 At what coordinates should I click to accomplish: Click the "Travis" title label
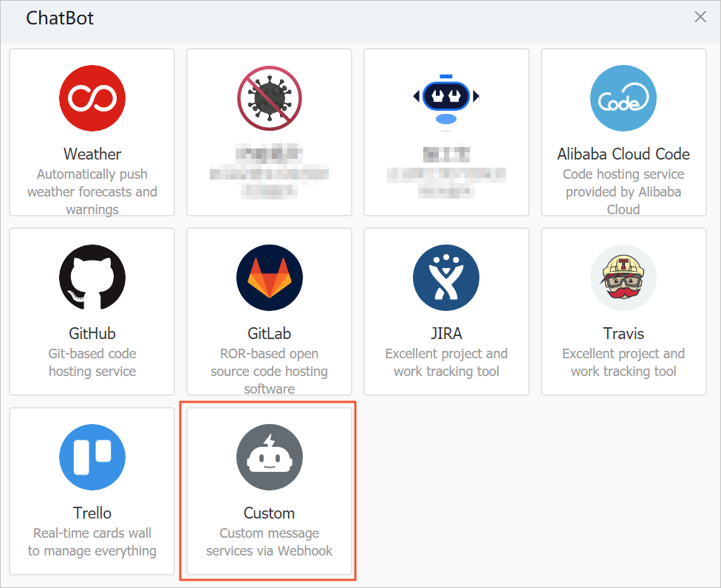click(623, 333)
